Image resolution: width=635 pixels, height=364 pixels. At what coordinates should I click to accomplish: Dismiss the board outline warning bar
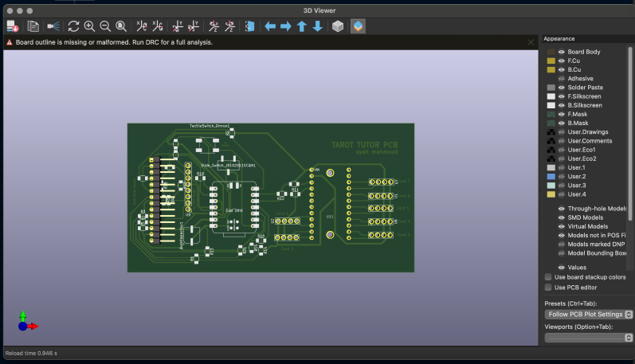(531, 41)
